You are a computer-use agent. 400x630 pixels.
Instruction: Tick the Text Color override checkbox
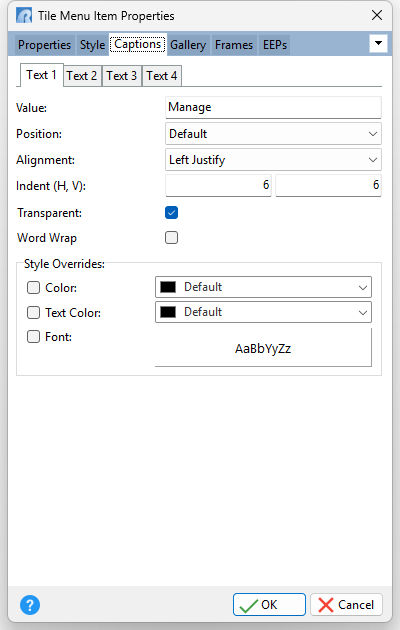[33, 312]
